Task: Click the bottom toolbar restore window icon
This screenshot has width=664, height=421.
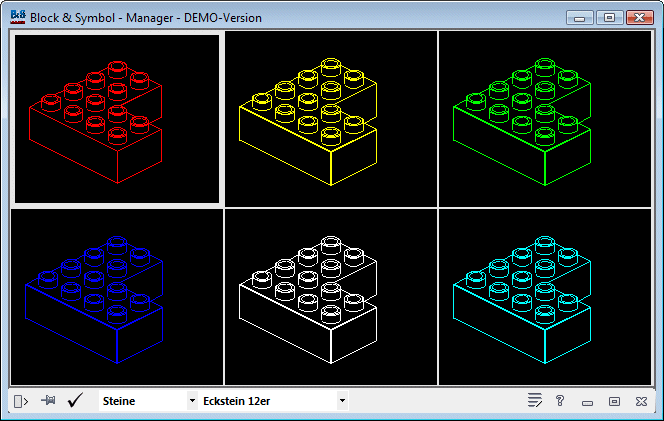Action: (x=614, y=401)
